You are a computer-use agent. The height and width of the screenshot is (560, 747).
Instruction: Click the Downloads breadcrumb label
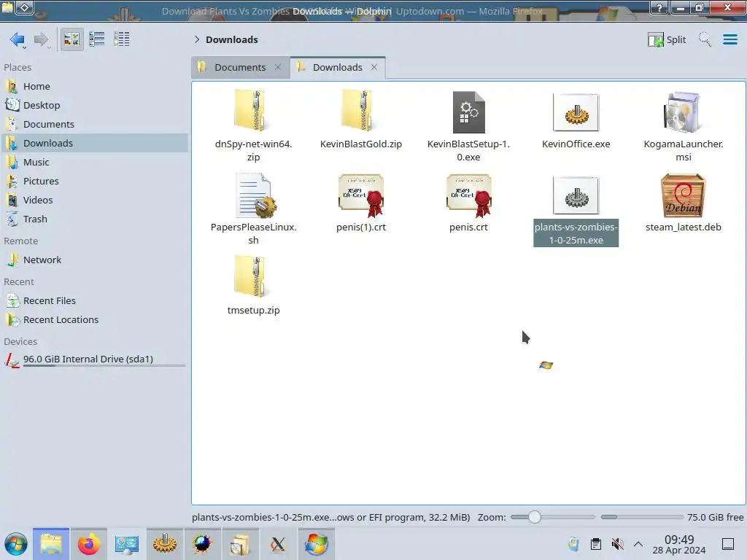coord(231,39)
